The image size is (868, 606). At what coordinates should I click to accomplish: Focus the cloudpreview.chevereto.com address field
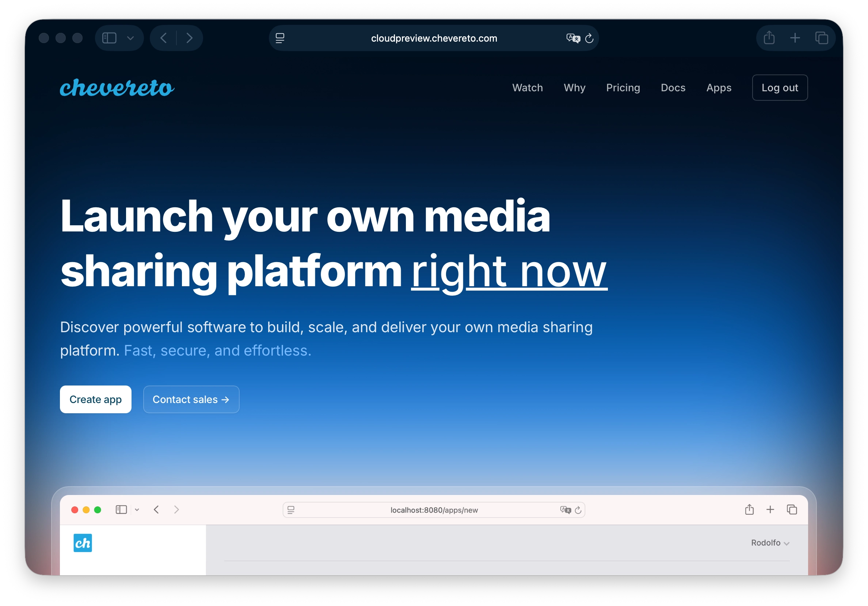(434, 38)
